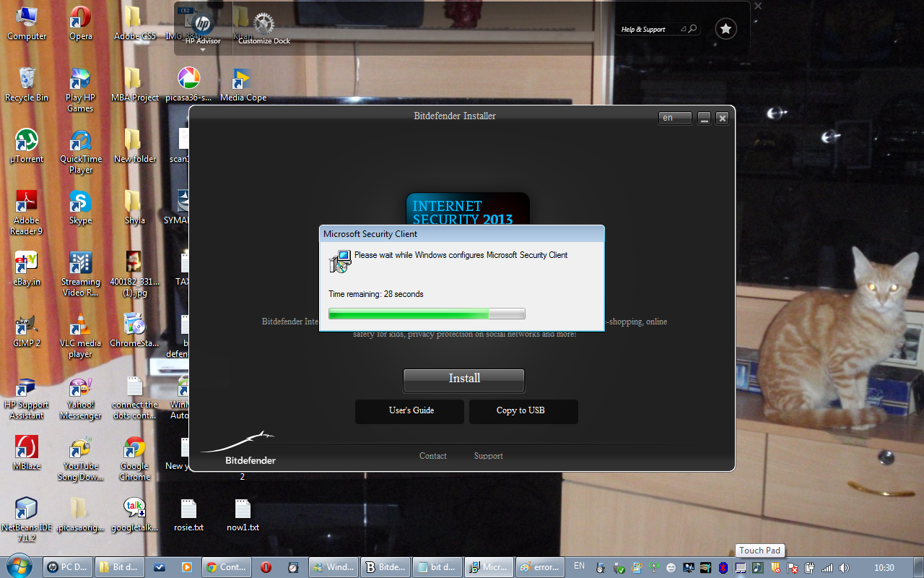Viewport: 924px width, 578px height.
Task: Launch Adobe Reader 9
Action: pos(27,213)
